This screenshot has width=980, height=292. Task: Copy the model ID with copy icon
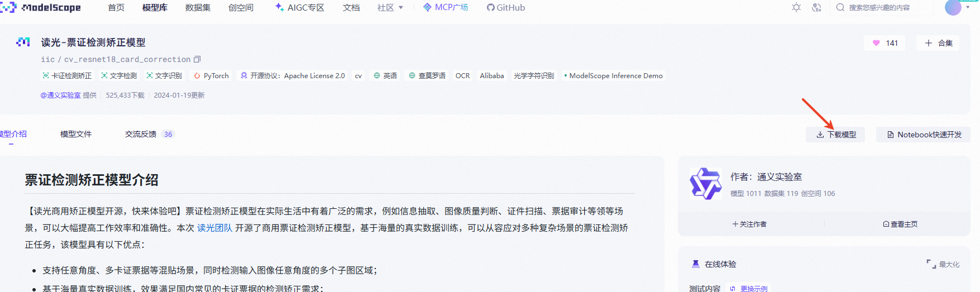pyautogui.click(x=197, y=59)
